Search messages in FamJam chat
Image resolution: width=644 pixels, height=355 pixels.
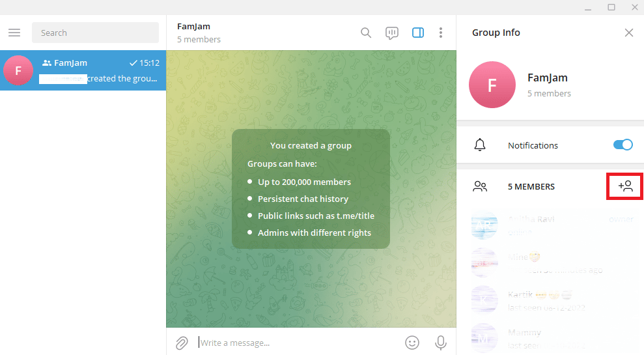pyautogui.click(x=365, y=33)
